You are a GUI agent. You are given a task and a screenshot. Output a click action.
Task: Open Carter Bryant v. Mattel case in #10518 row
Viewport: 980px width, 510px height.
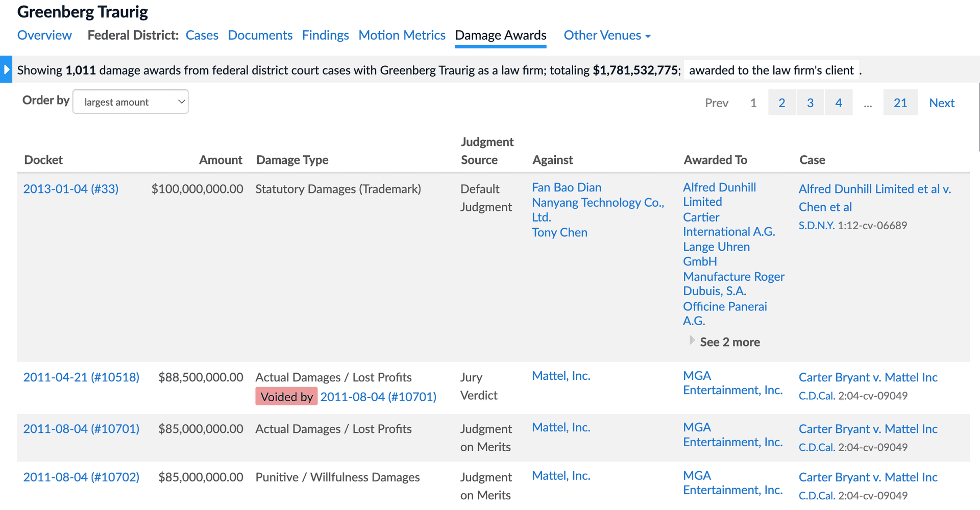point(868,377)
